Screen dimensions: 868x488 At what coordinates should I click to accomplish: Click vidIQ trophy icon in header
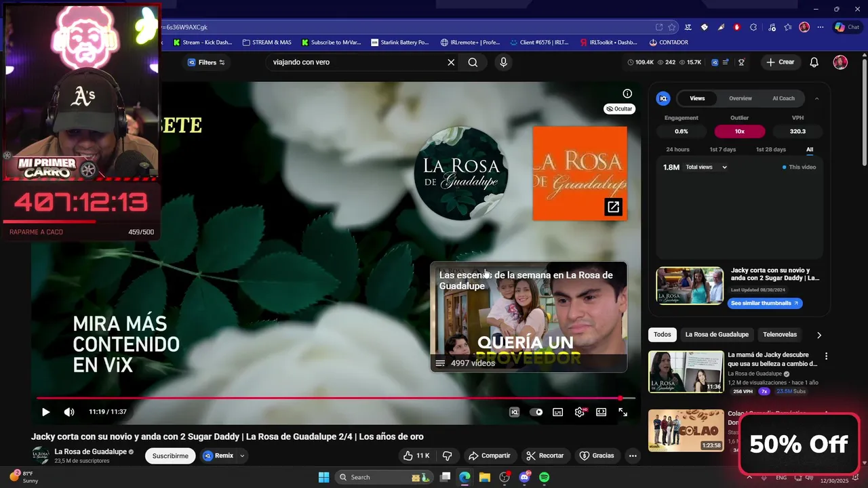click(741, 62)
